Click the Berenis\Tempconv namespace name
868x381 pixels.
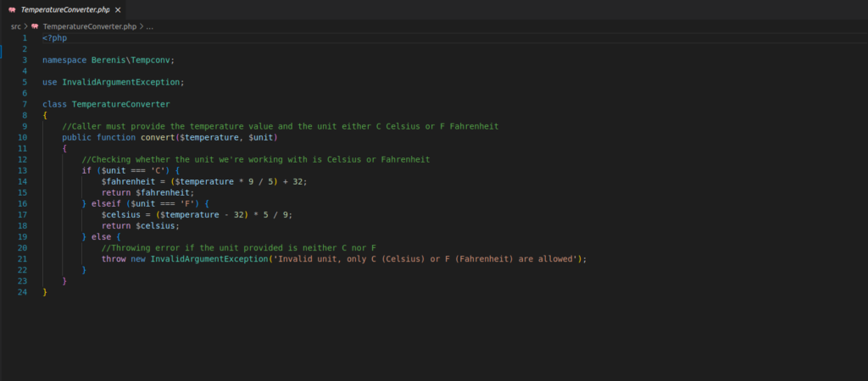point(131,60)
